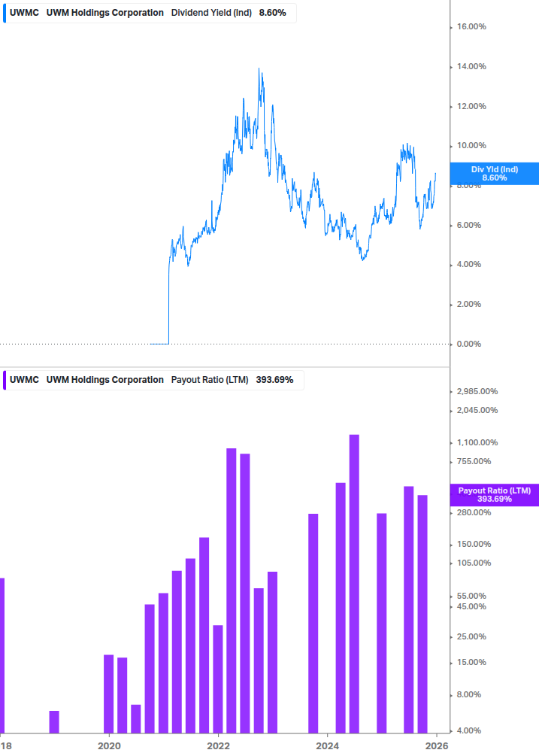
Task: Click 'Payout Ratio (LTM)' legend label
Action: (x=210, y=380)
